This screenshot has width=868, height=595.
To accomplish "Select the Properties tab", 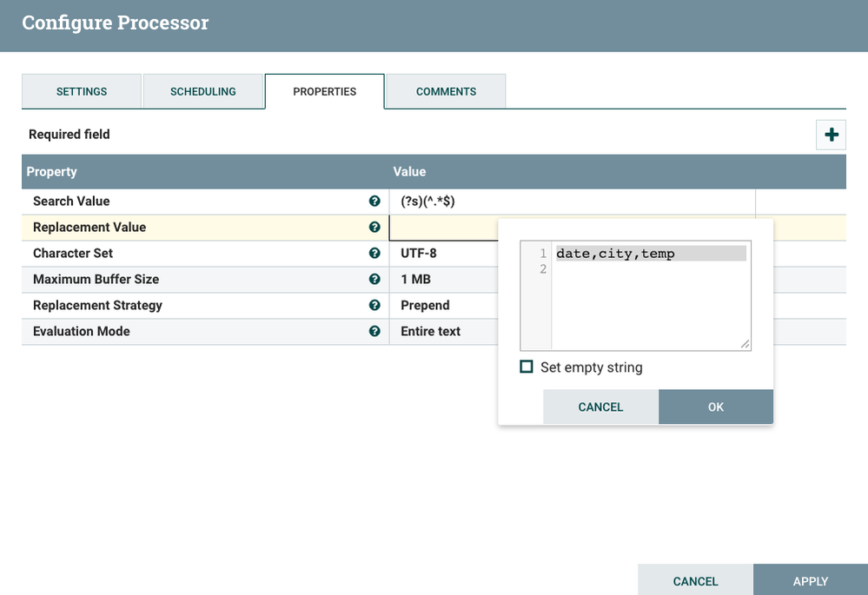I will (324, 91).
